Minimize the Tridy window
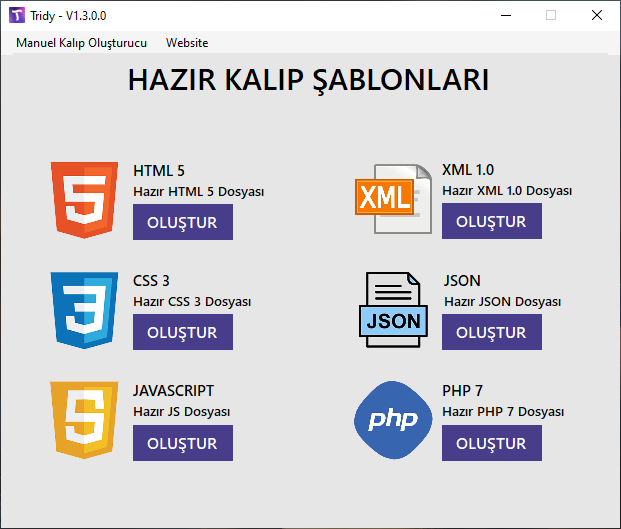 [x=506, y=15]
